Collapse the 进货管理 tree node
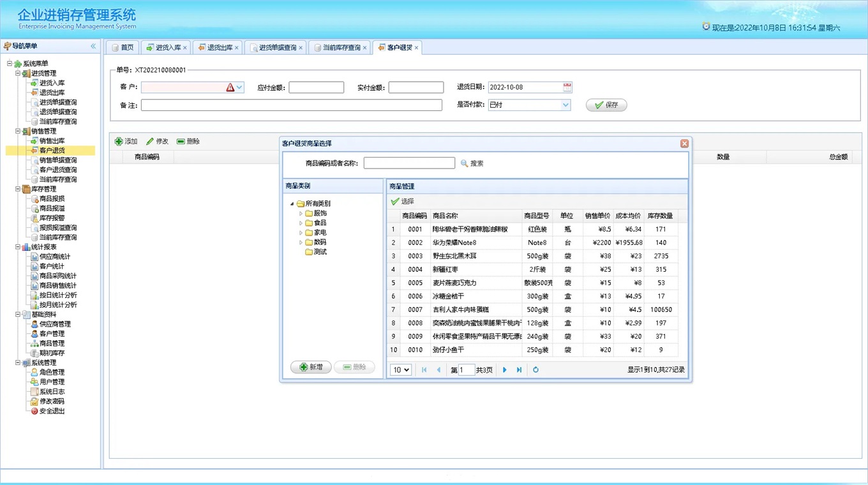 18,73
